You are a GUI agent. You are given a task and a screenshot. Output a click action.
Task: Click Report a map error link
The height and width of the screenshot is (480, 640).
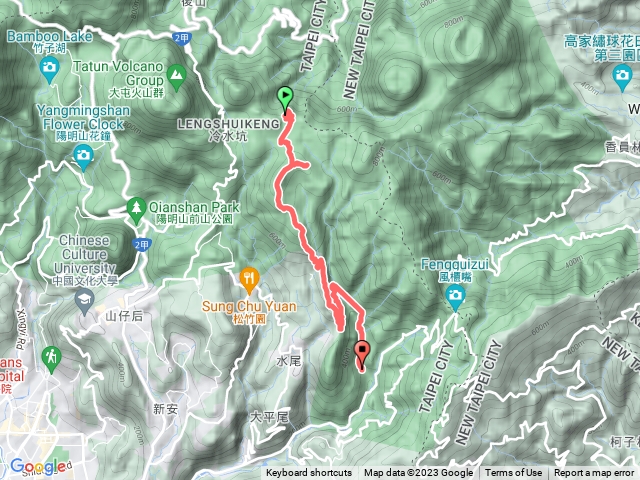pos(594,473)
